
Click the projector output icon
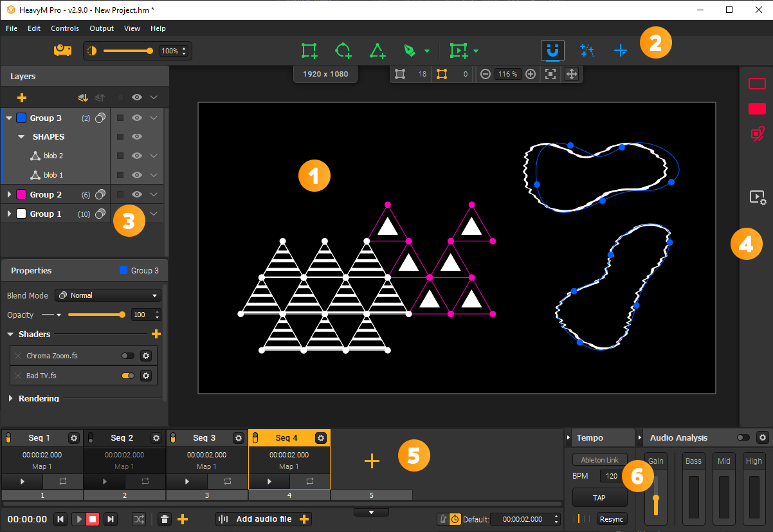[x=62, y=50]
